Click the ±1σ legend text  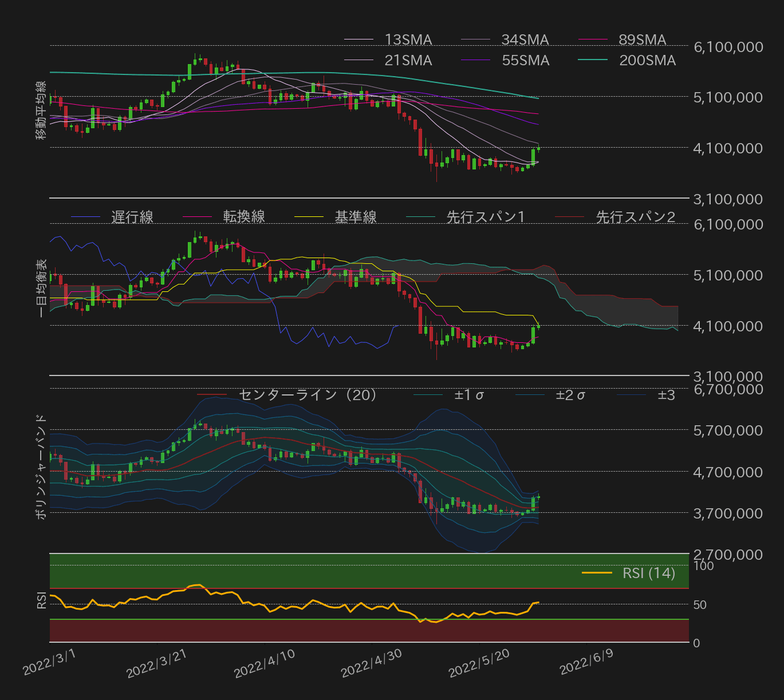pos(471,394)
